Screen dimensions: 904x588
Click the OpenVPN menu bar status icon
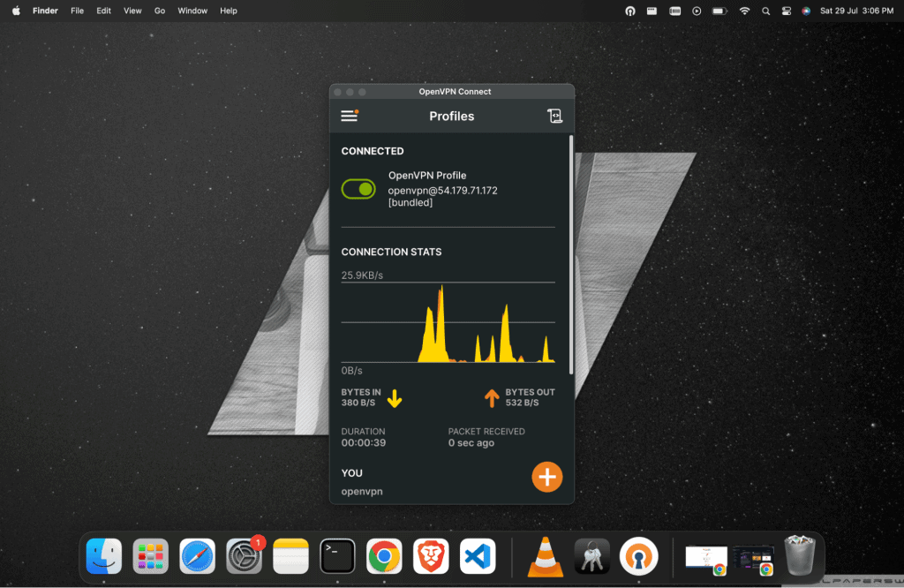click(630, 11)
